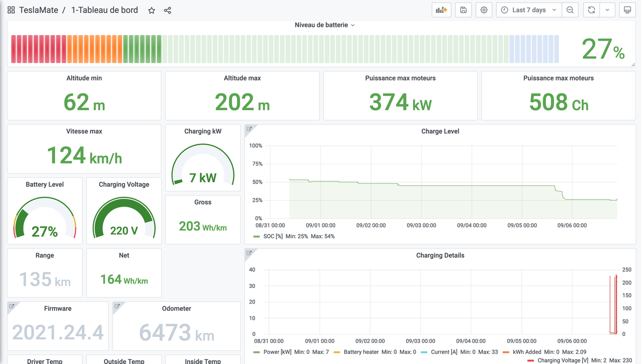Open sharing options via the share icon
The width and height of the screenshot is (641, 364).
(167, 10)
